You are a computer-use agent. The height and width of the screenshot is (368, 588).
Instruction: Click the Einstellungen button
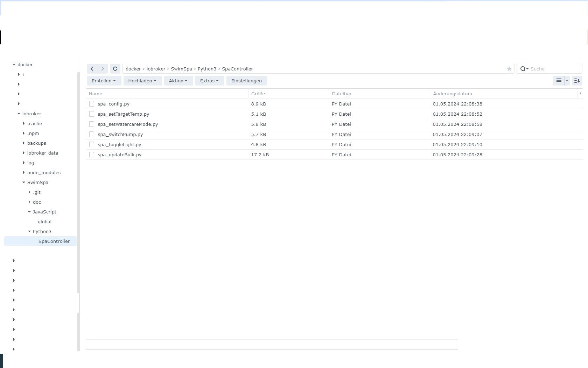246,81
